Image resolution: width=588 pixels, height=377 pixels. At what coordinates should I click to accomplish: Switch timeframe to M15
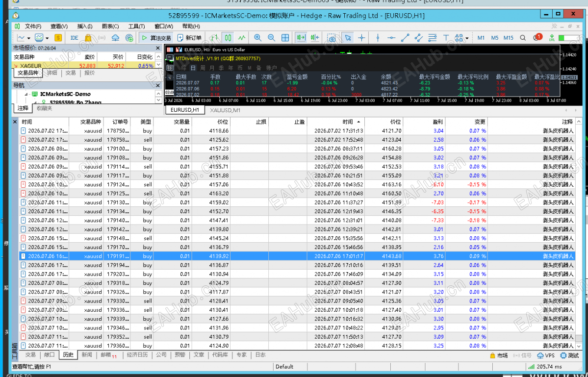[509, 38]
